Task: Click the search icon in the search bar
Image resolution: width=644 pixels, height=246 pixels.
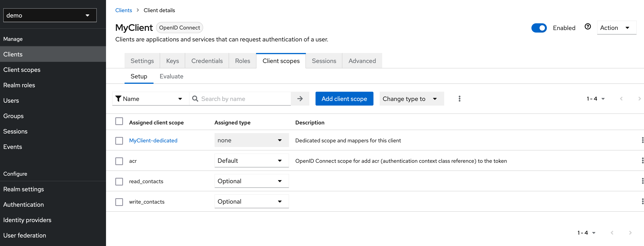Action: click(x=195, y=98)
